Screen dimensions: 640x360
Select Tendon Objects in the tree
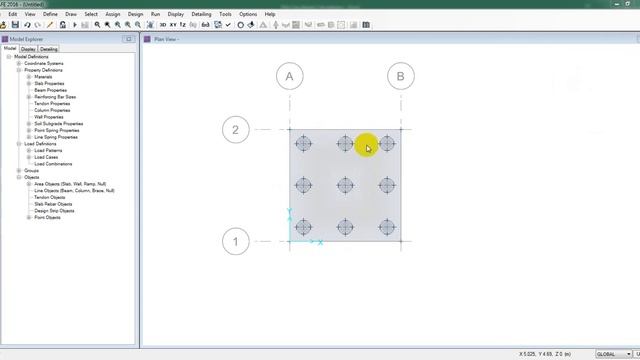49,198
